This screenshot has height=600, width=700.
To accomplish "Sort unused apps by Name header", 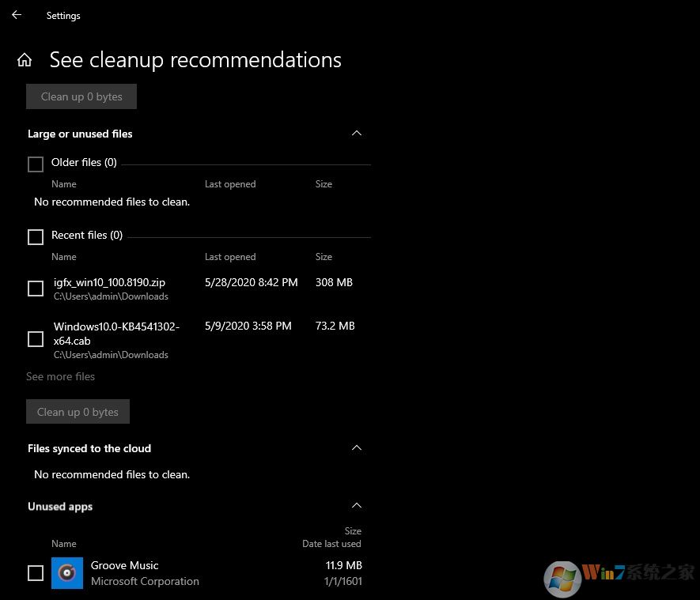I will [x=64, y=544].
